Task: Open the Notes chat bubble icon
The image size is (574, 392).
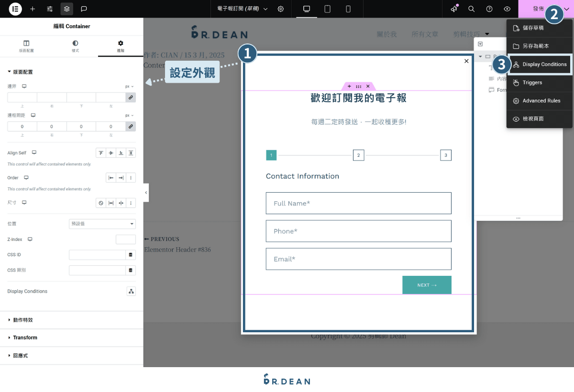Action: click(x=84, y=9)
